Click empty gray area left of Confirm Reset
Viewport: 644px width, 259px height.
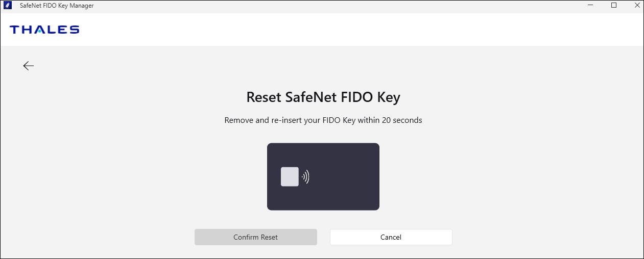coord(102,237)
